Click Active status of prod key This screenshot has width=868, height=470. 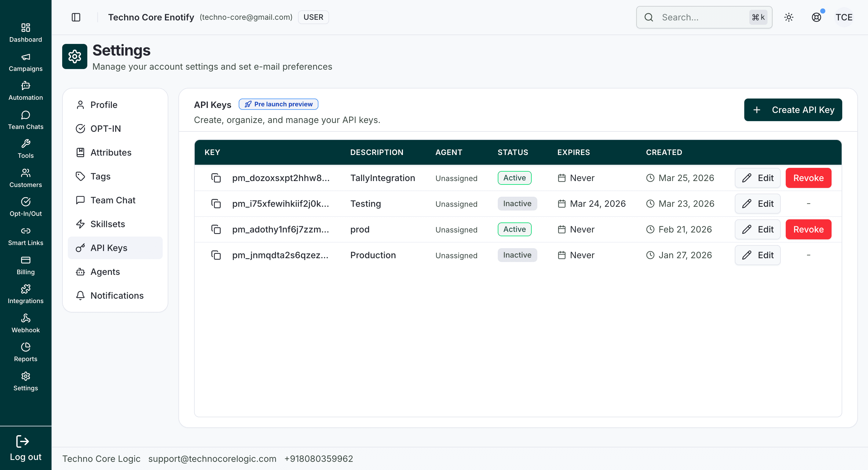514,229
